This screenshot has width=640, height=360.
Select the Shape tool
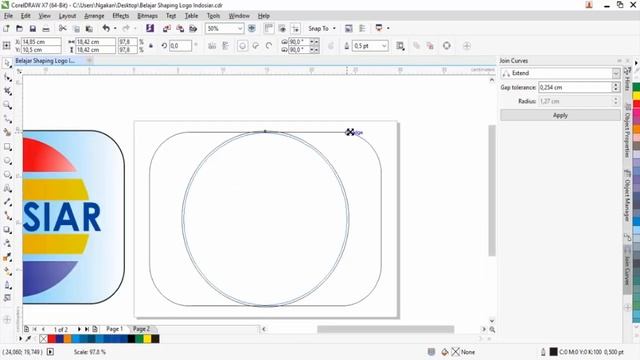click(x=7, y=77)
